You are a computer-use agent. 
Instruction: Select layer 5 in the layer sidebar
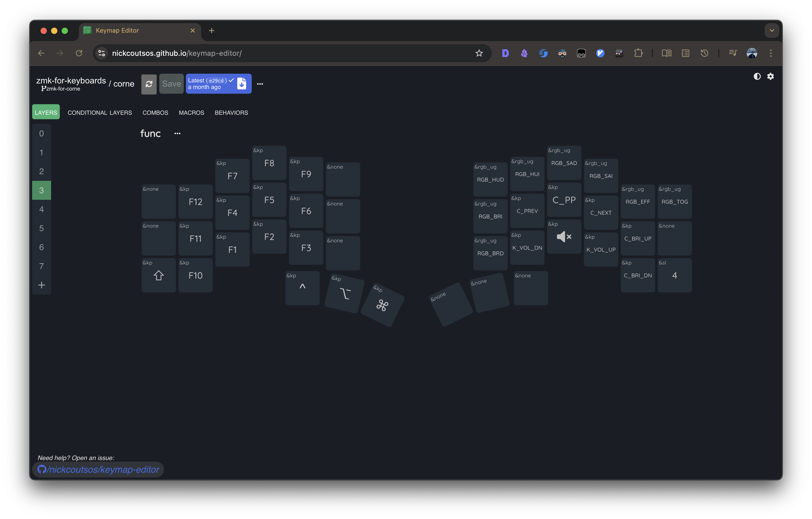point(42,228)
